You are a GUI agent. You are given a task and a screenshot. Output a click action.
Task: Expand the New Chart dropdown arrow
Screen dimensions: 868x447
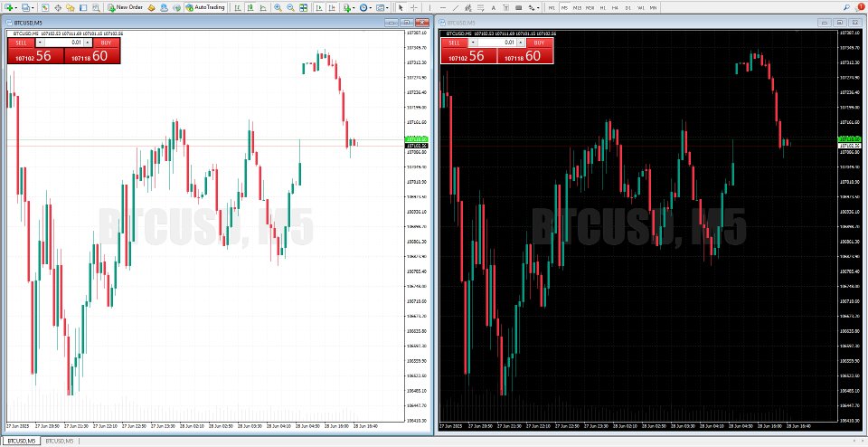point(16,8)
